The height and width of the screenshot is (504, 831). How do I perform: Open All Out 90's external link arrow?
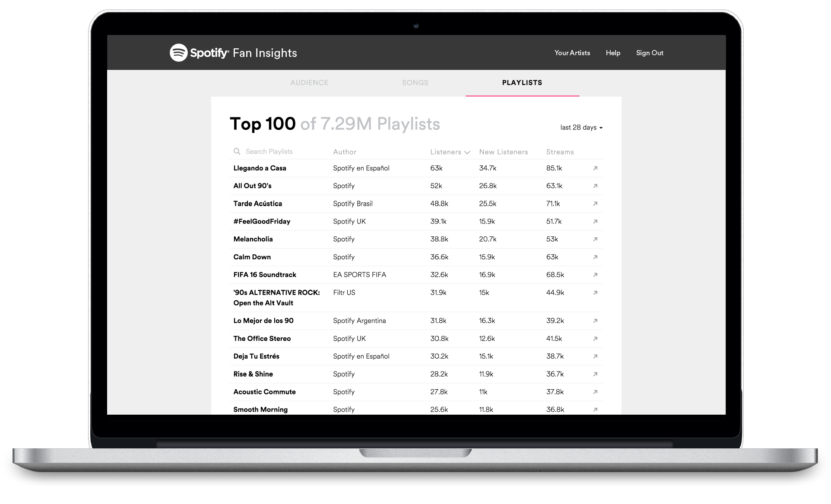point(595,186)
